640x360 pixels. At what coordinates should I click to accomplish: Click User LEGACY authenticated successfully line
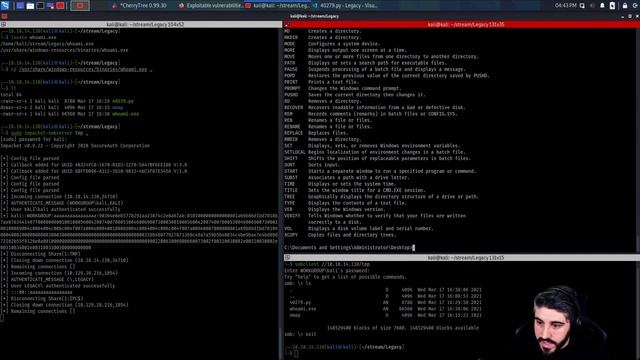pos(58,286)
